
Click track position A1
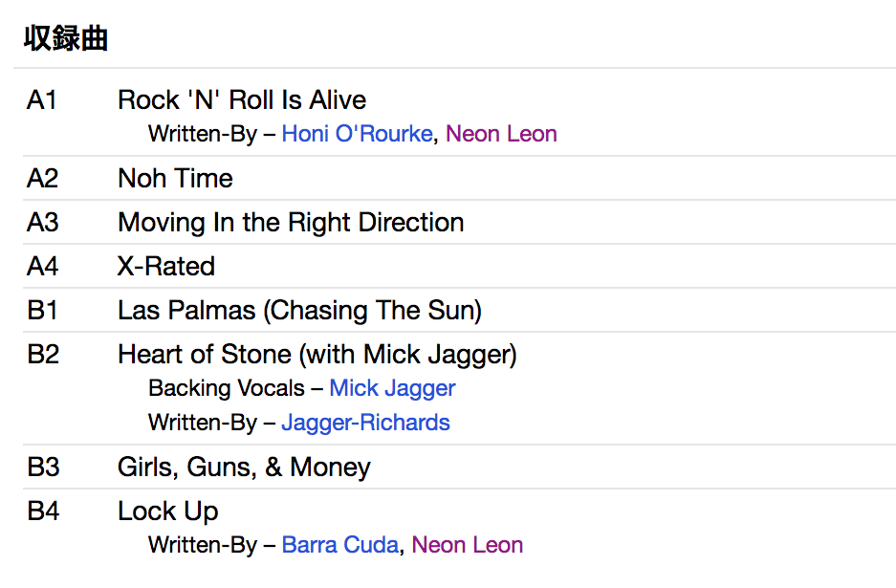42,100
